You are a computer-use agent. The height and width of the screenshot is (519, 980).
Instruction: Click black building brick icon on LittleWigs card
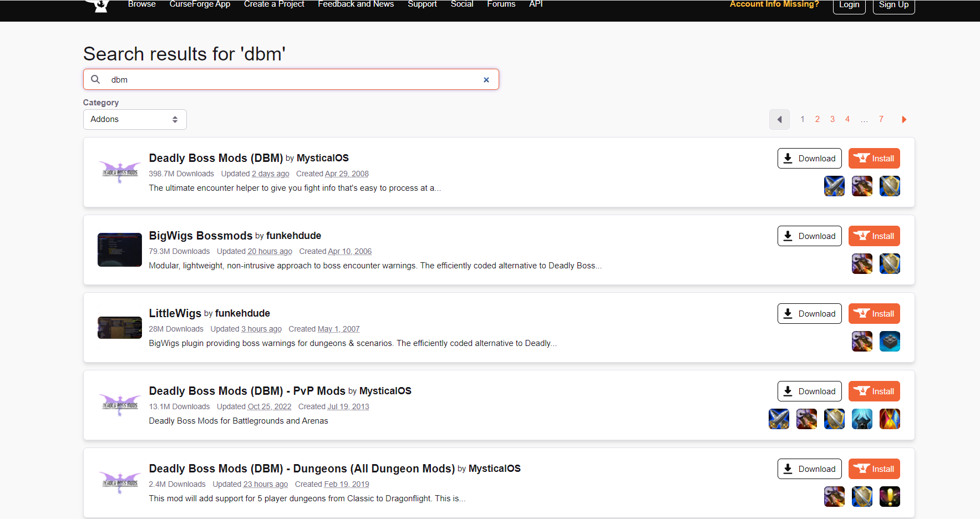pos(890,342)
